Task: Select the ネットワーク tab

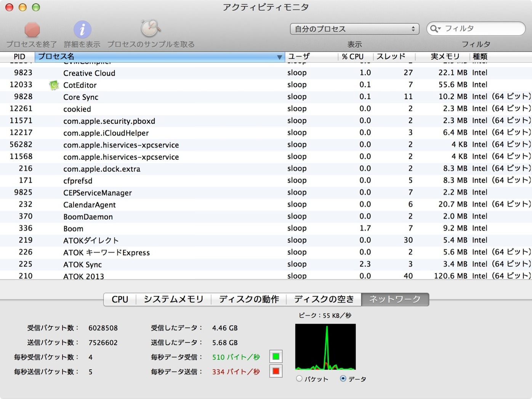Action: tap(395, 299)
